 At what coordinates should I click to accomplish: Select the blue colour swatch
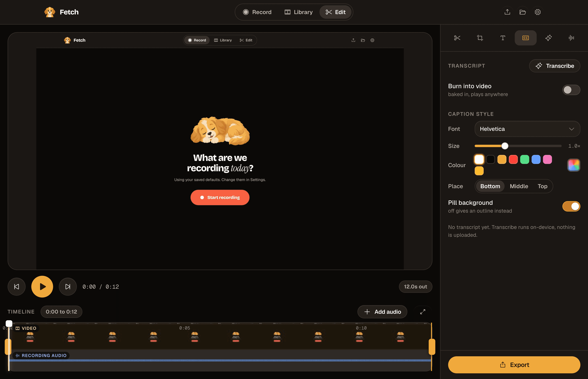coord(536,159)
